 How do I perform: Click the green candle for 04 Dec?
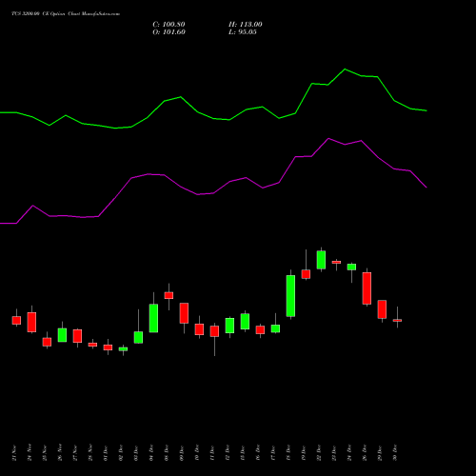153,318
